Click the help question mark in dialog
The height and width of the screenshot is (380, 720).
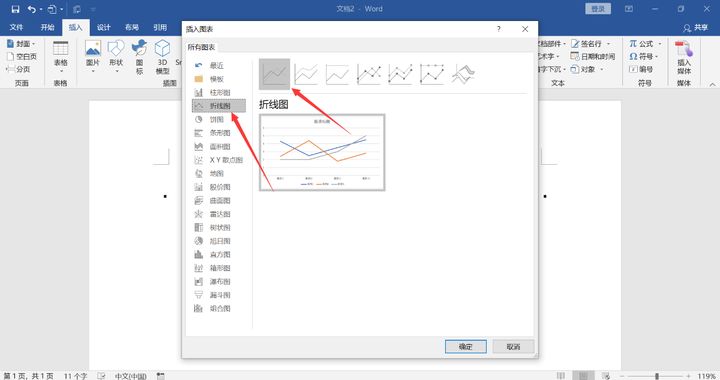(499, 29)
